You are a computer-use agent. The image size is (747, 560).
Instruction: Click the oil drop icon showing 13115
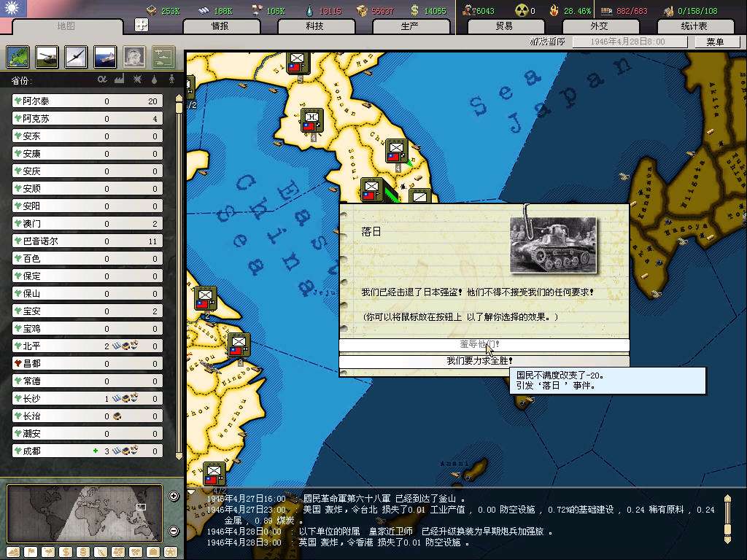[309, 10]
